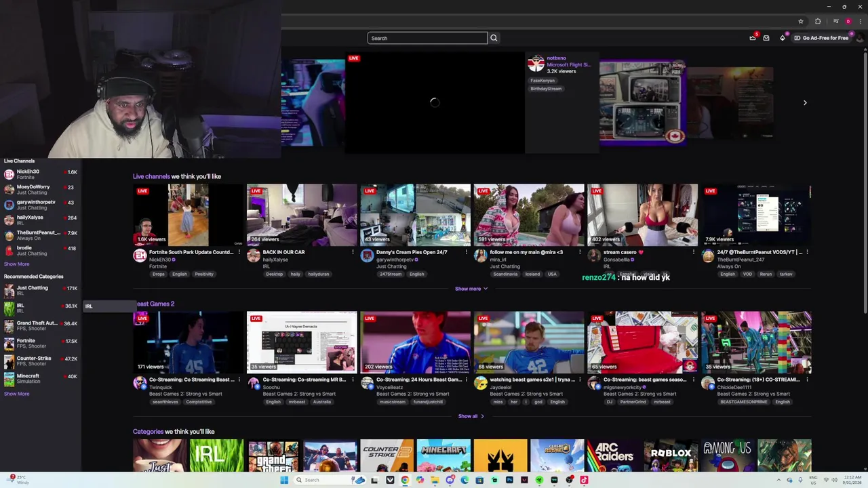Viewport: 868px width, 488px height.
Task: Open Minecraft in recommended categories
Action: pyautogui.click(x=40, y=379)
